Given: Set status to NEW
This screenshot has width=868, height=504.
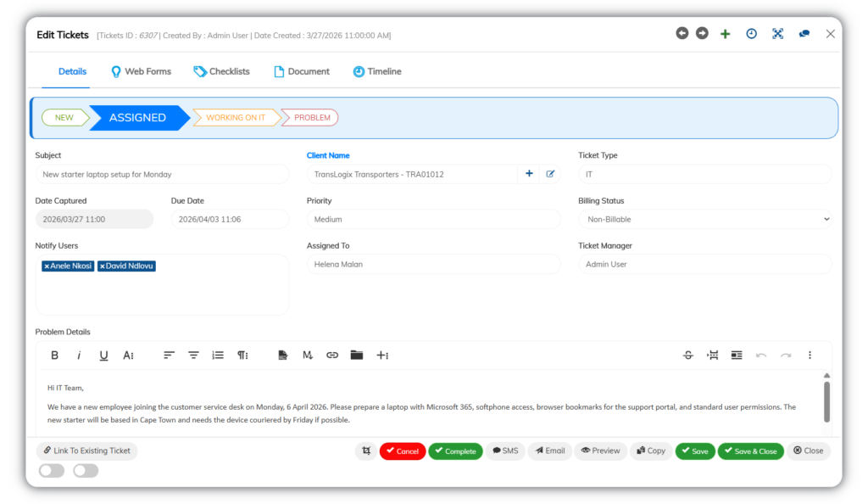Looking at the screenshot, I should point(64,117).
